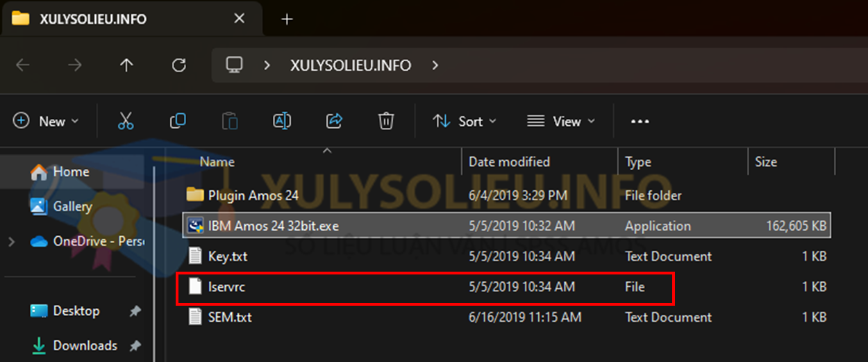Go forward with the right arrow
Screen dimensions: 868x362
pos(74,65)
